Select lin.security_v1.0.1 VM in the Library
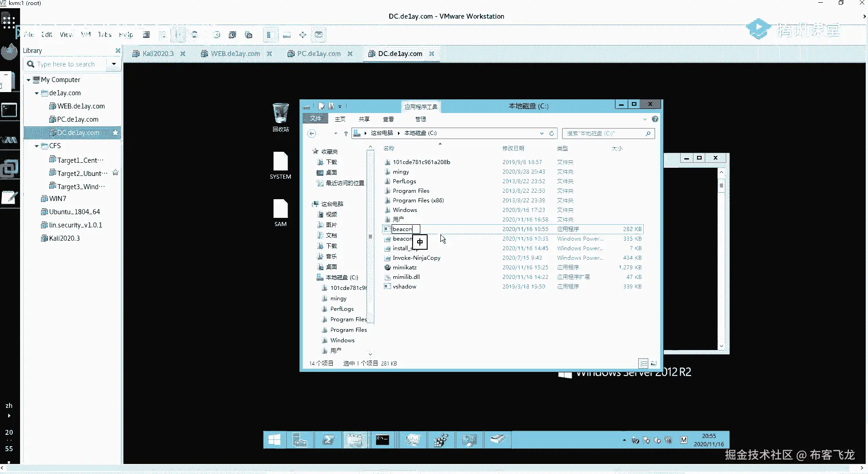 pos(72,225)
